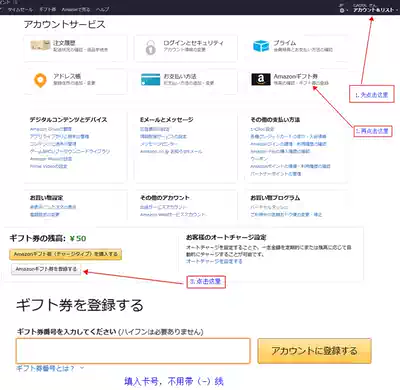Click the アカウントに登録する button
The height and width of the screenshot is (390, 400).
[x=314, y=351]
